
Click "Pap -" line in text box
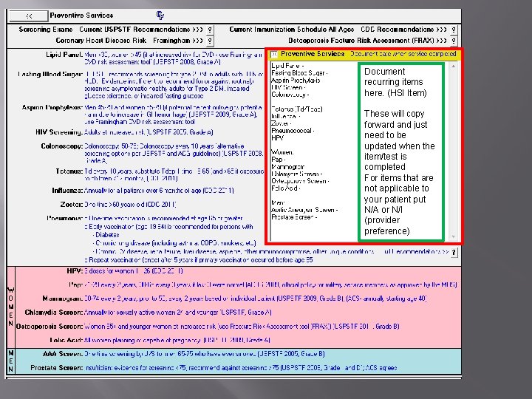pyautogui.click(x=279, y=160)
